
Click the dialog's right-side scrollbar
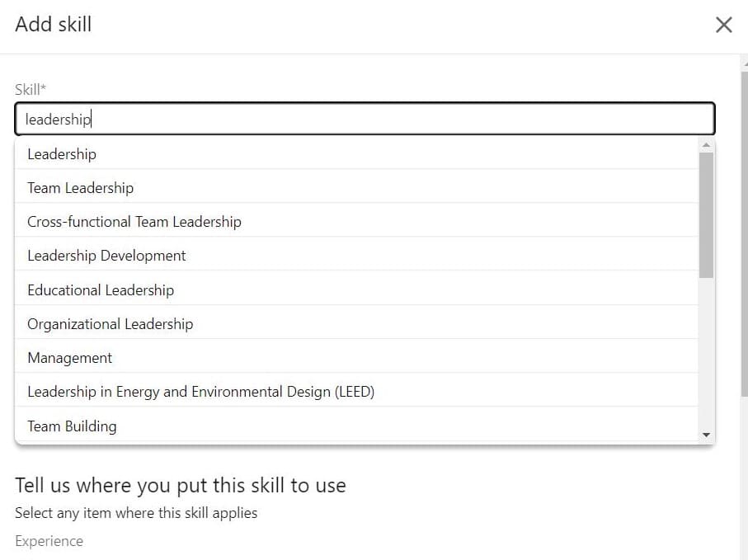(x=743, y=247)
